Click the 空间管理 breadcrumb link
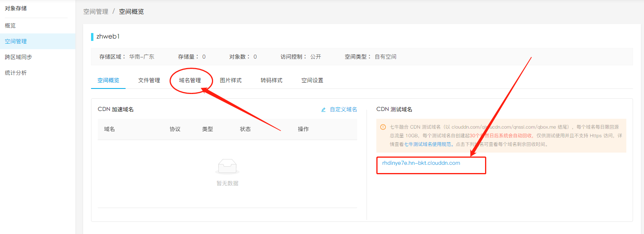 pyautogui.click(x=96, y=12)
